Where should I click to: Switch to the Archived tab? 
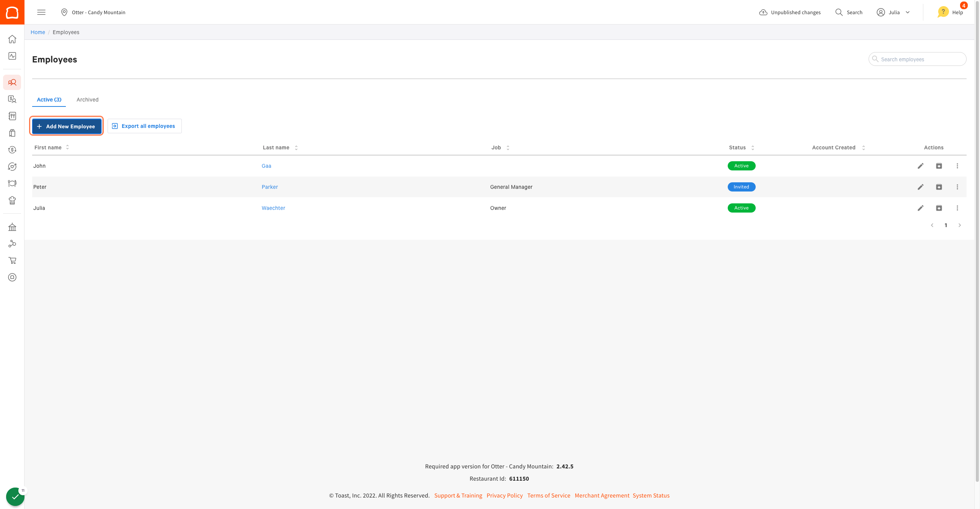[x=87, y=100]
